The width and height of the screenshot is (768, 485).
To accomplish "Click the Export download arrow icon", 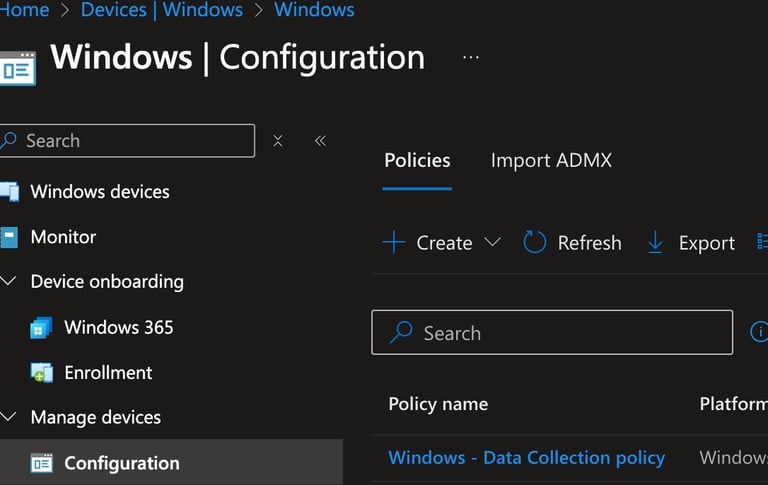I will 655,242.
